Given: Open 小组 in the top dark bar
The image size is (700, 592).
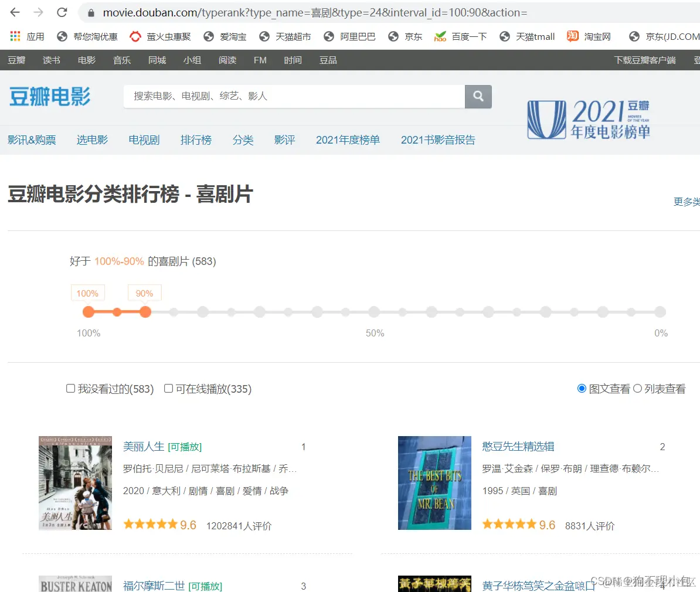Looking at the screenshot, I should (192, 60).
